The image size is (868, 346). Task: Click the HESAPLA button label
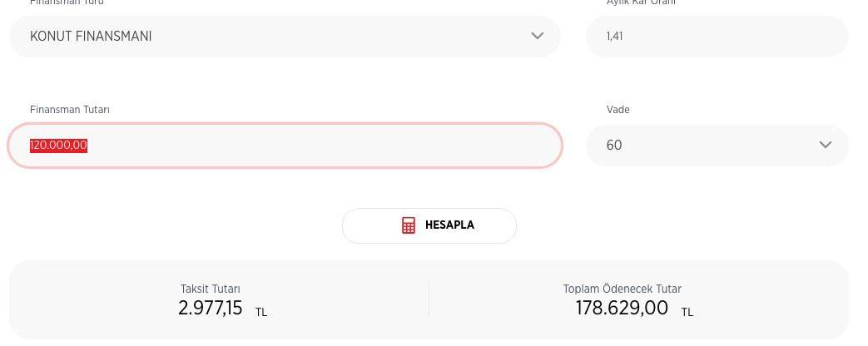(449, 225)
